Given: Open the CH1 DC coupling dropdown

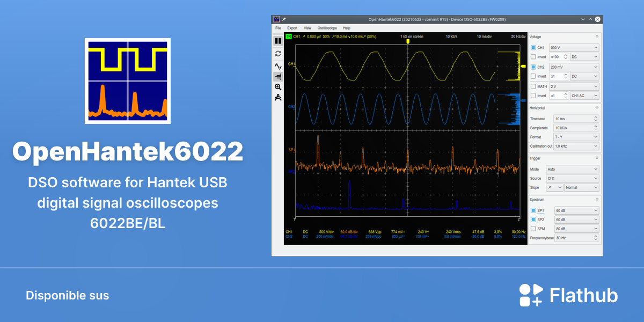Looking at the screenshot, I should 584,57.
